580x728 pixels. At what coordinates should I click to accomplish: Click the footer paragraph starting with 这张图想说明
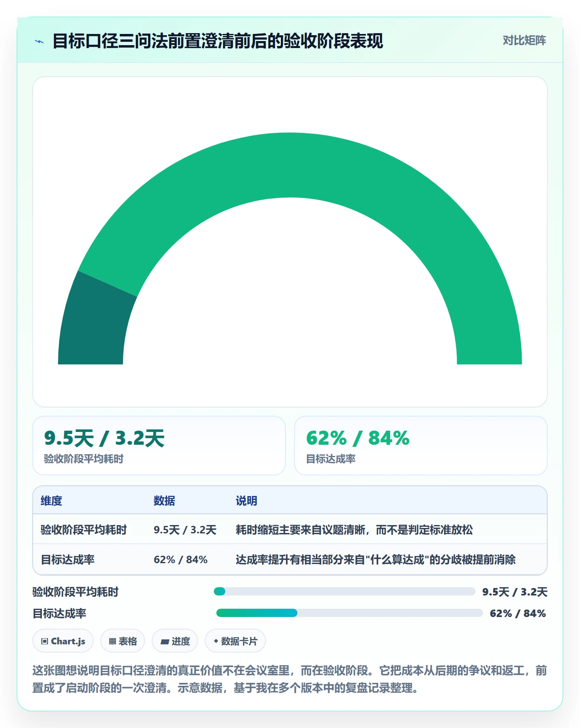pos(290,679)
